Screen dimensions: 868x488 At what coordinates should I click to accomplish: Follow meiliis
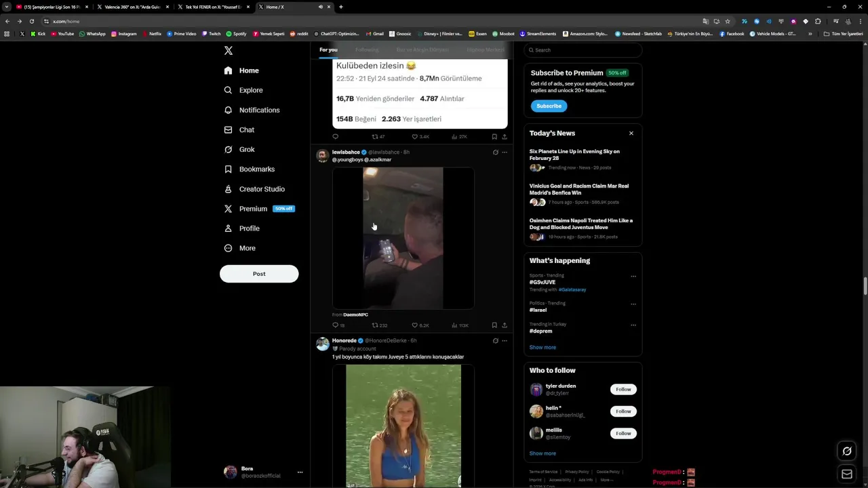[623, 433]
